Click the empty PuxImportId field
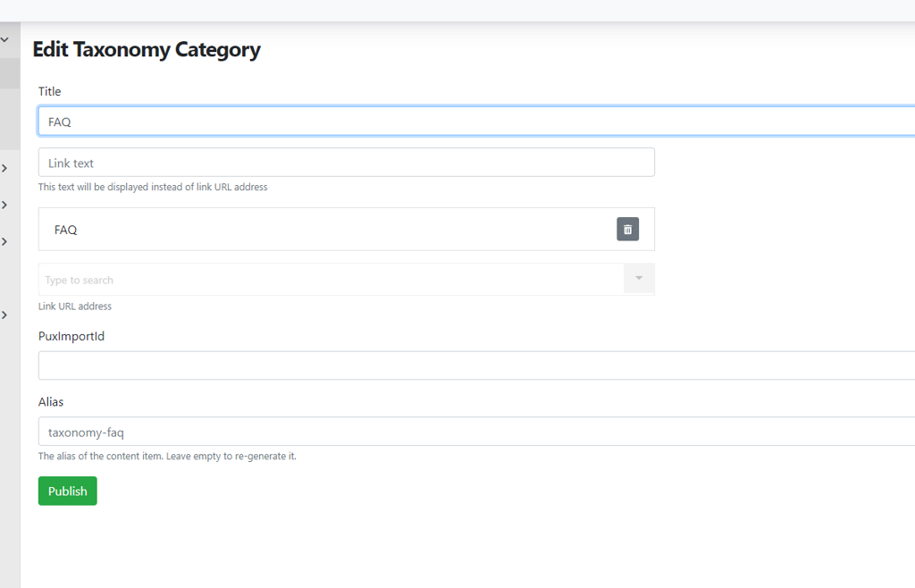This screenshot has width=915, height=588. coord(474,365)
